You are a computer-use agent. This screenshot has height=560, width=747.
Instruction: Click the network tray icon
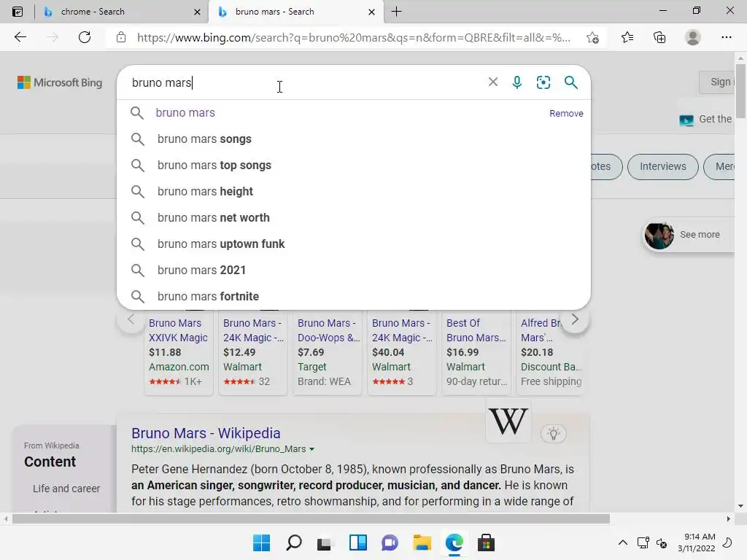643,542
